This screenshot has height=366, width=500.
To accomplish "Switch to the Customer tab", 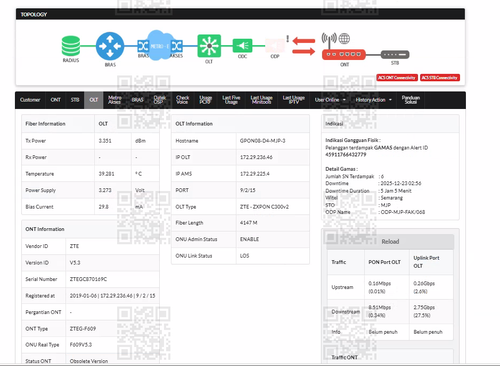I will point(30,100).
